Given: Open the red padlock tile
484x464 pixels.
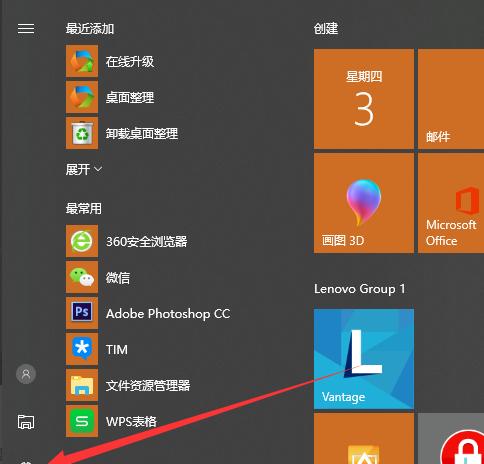Looking at the screenshot, I should pos(451,438).
